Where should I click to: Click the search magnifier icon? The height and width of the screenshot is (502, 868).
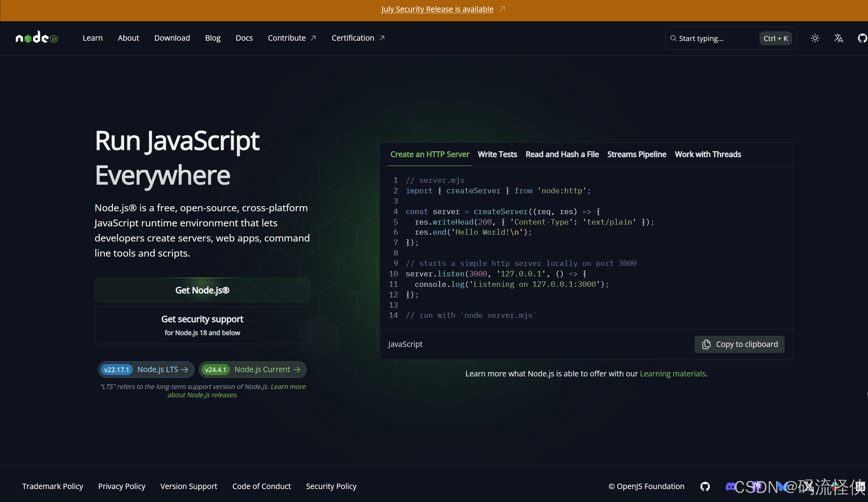pyautogui.click(x=673, y=38)
